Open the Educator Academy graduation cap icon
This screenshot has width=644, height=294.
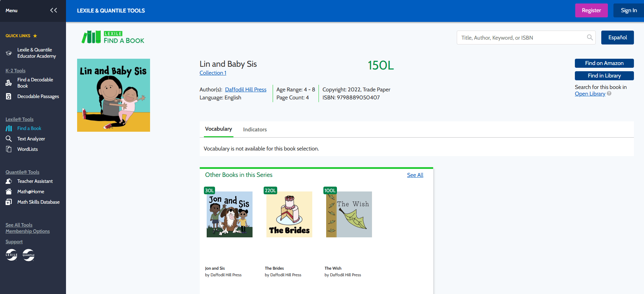pyautogui.click(x=9, y=53)
